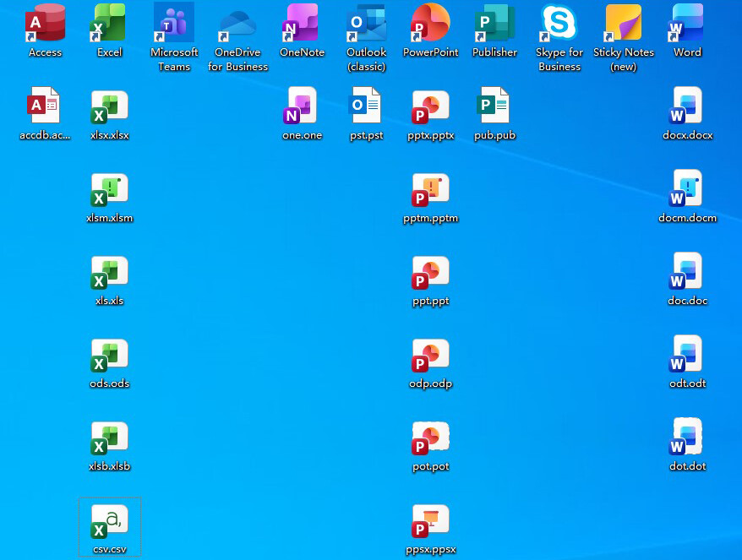Click the Sticky Notes (new) icon
This screenshot has height=560, width=742.
(x=623, y=24)
